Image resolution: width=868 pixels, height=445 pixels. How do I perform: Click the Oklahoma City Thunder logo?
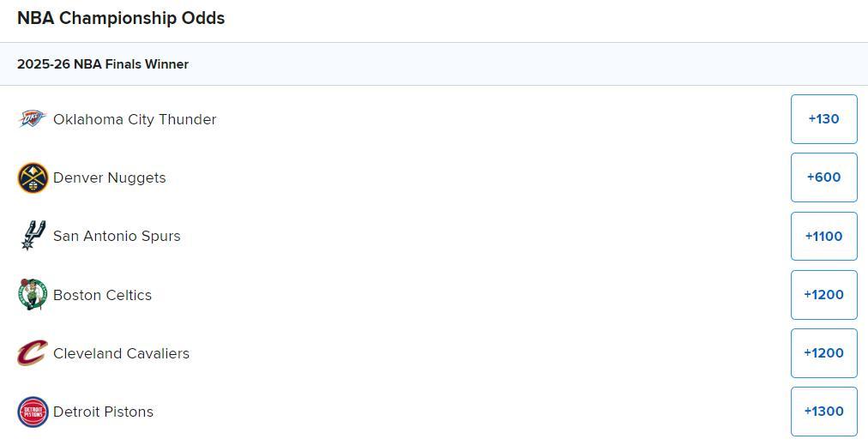[33, 119]
